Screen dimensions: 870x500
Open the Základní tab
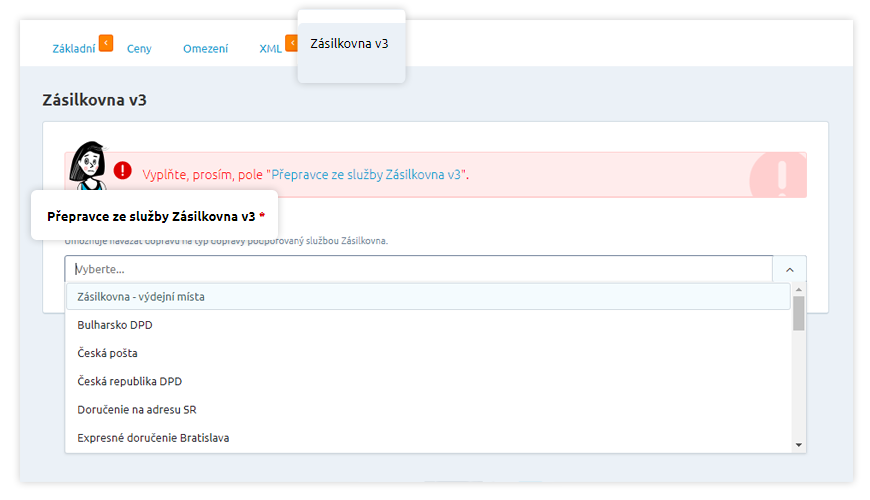point(74,49)
